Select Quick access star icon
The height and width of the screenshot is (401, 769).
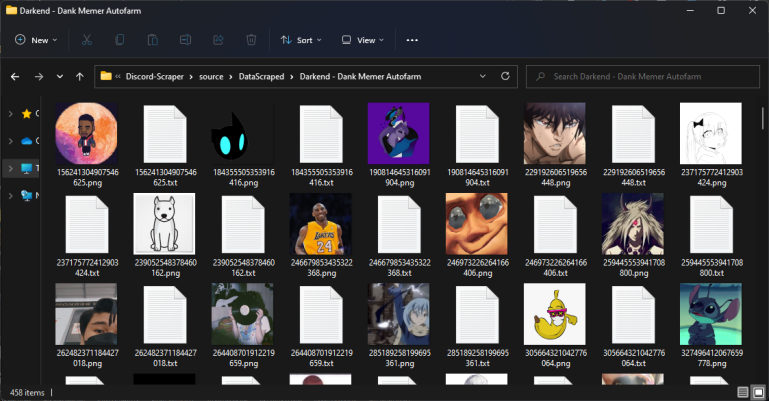coord(26,114)
